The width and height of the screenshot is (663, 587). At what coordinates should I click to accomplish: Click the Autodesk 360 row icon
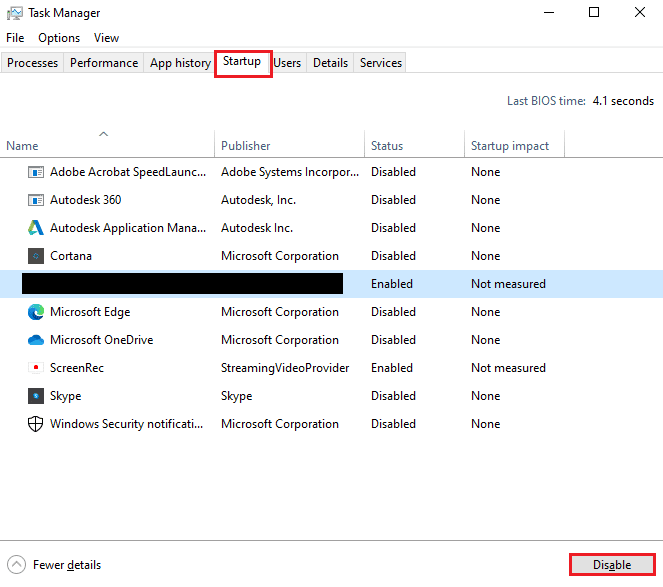click(x=36, y=200)
